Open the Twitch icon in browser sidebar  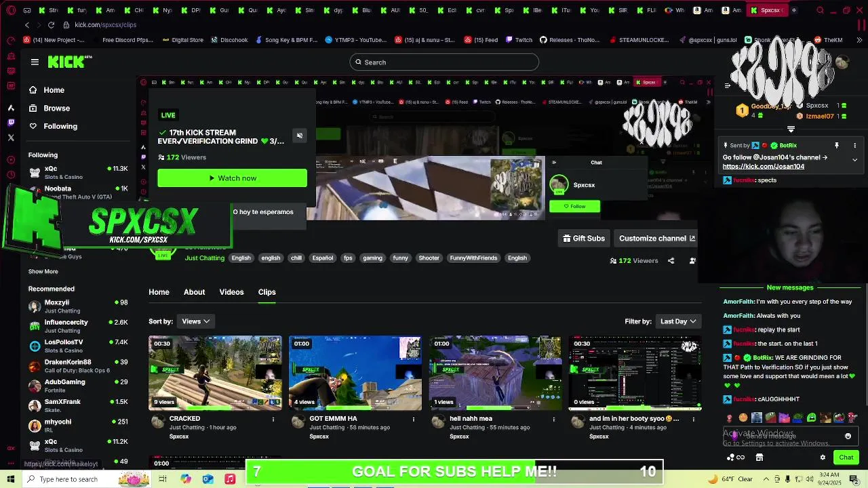tap(11, 123)
